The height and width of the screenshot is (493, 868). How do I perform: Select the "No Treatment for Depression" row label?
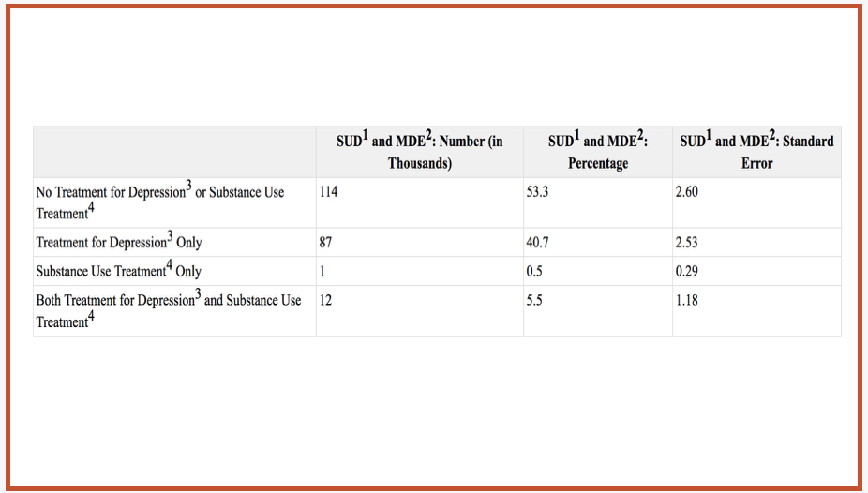pyautogui.click(x=175, y=202)
